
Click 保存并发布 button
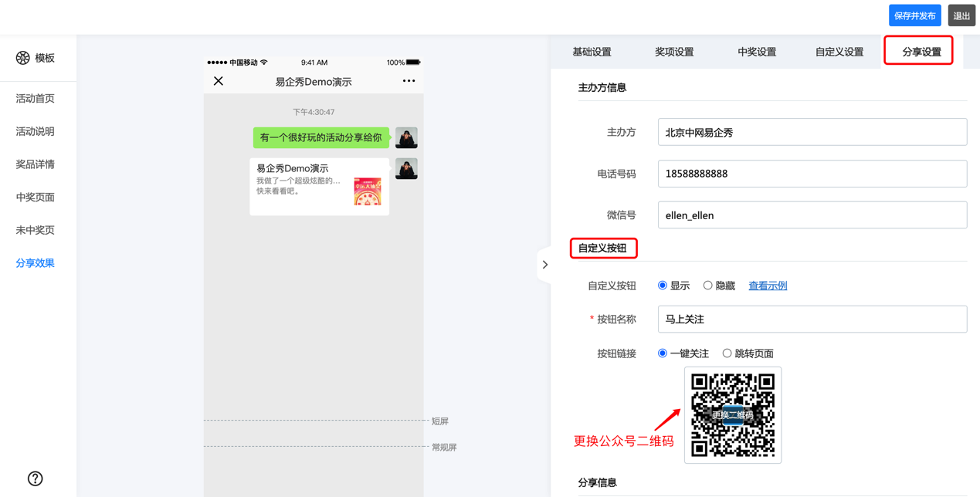click(x=914, y=15)
